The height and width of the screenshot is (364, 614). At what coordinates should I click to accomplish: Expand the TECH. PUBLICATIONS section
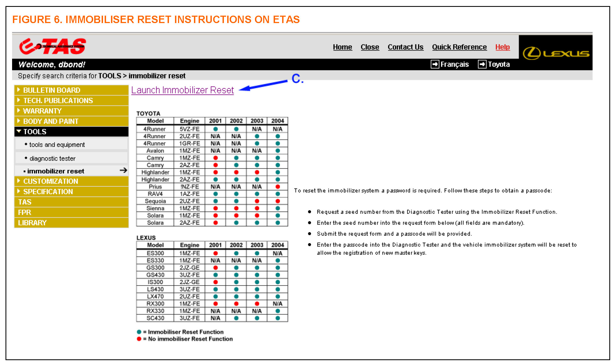[x=58, y=100]
